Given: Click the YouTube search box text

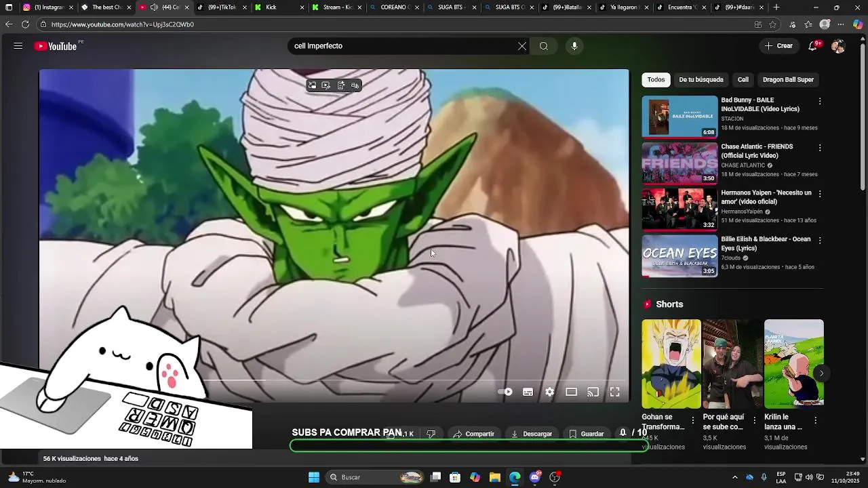Looking at the screenshot, I should pos(318,46).
